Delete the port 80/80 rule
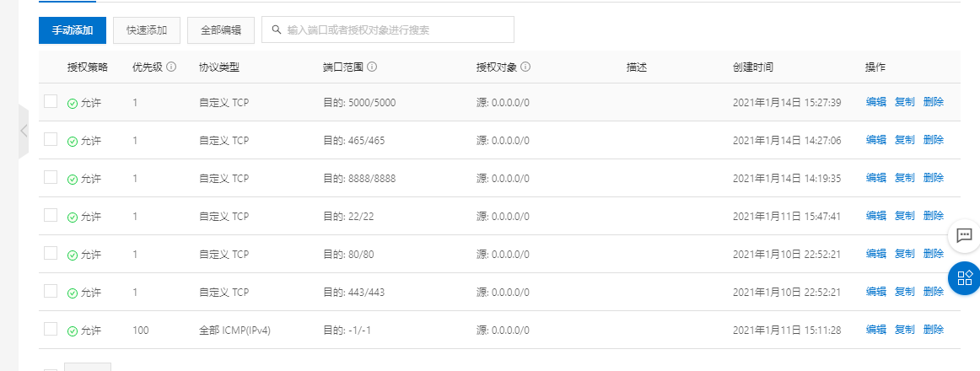 pos(933,254)
